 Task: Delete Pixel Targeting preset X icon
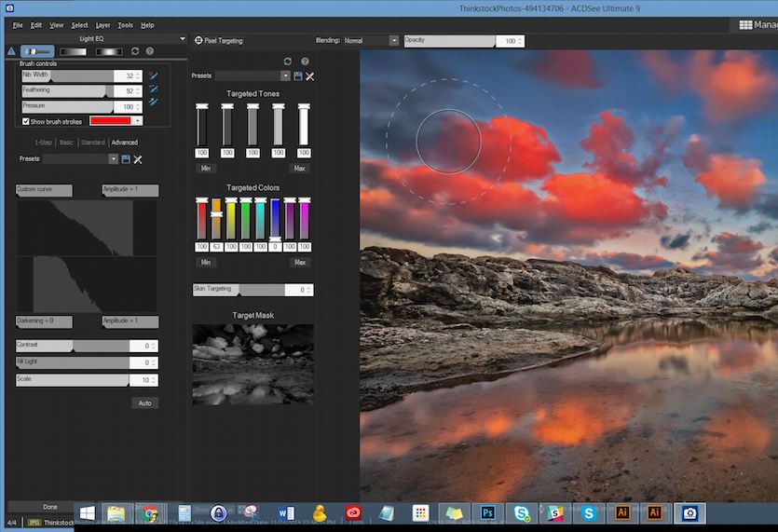coord(310,75)
